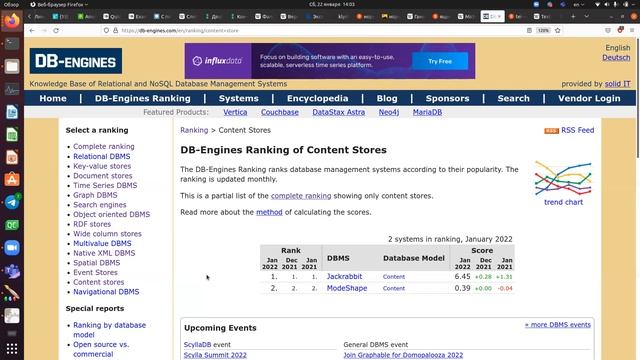Screen dimensions: 640x360
Task: Open Join Graphable for Domopalooza 2022
Action: (x=403, y=355)
